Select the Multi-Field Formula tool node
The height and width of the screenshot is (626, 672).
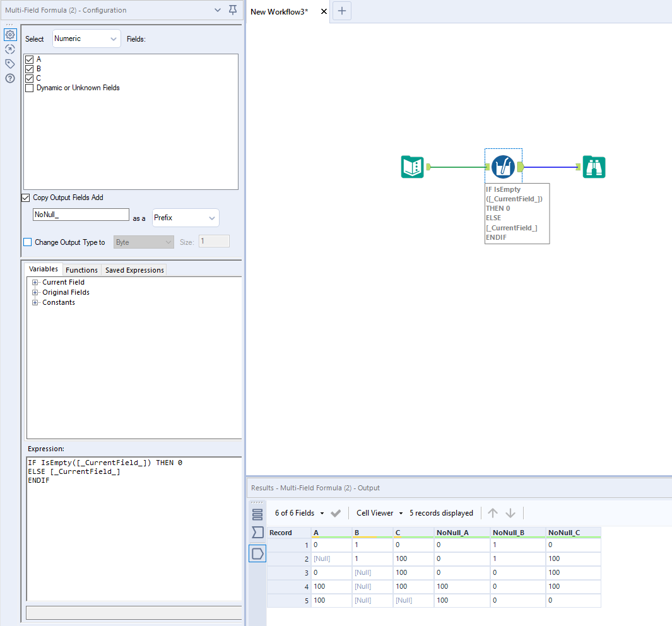(503, 167)
